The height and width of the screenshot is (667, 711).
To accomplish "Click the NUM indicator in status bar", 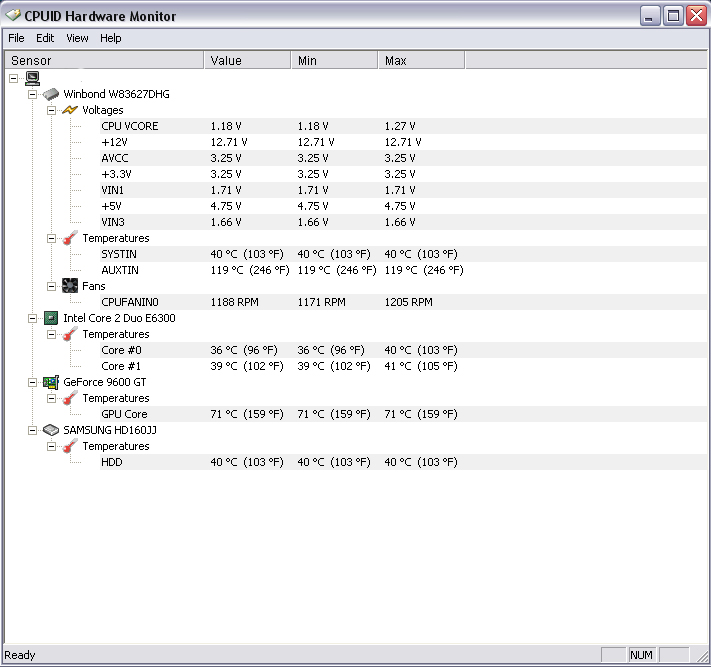I will point(641,655).
